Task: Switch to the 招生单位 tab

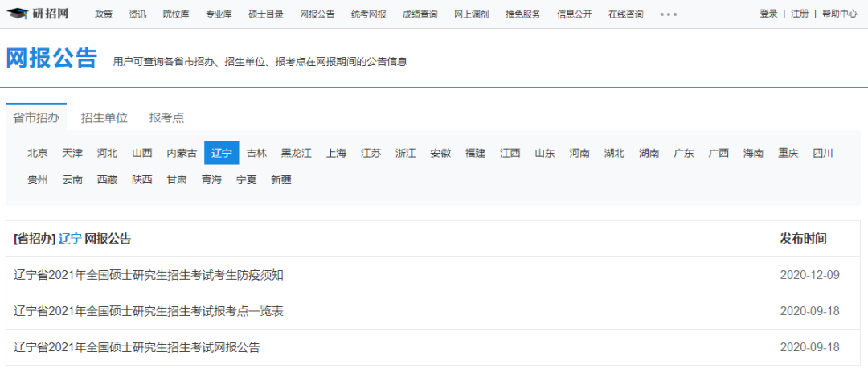Action: (104, 117)
